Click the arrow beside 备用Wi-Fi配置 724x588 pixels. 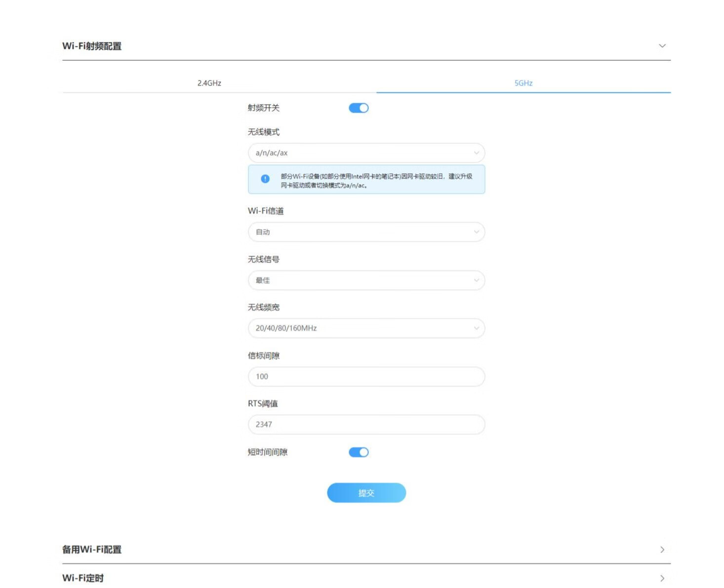pos(662,549)
